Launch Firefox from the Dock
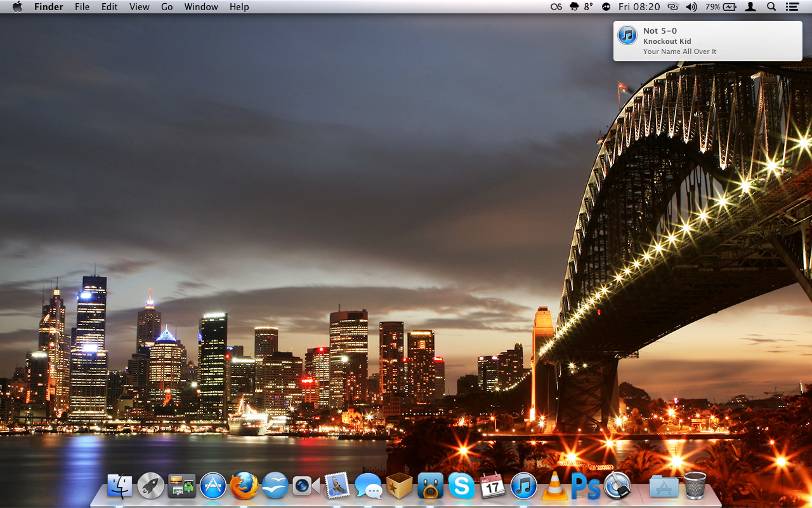This screenshot has width=812, height=508. point(244,486)
